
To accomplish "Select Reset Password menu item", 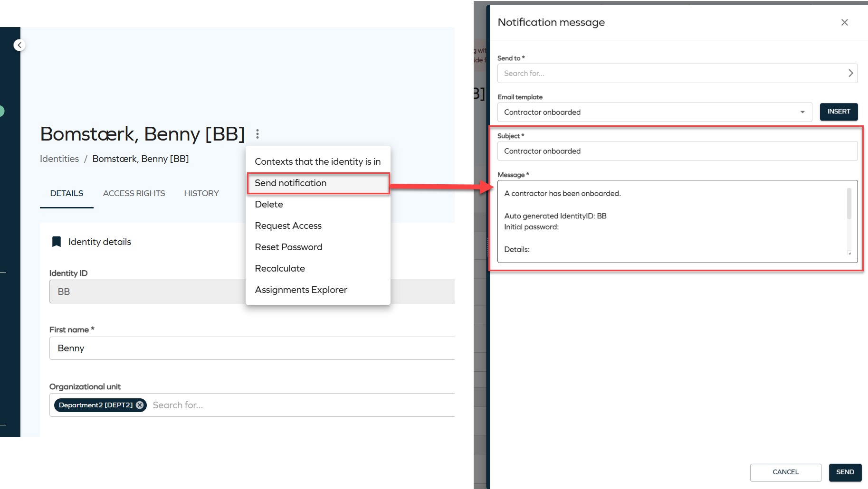I will coord(288,247).
